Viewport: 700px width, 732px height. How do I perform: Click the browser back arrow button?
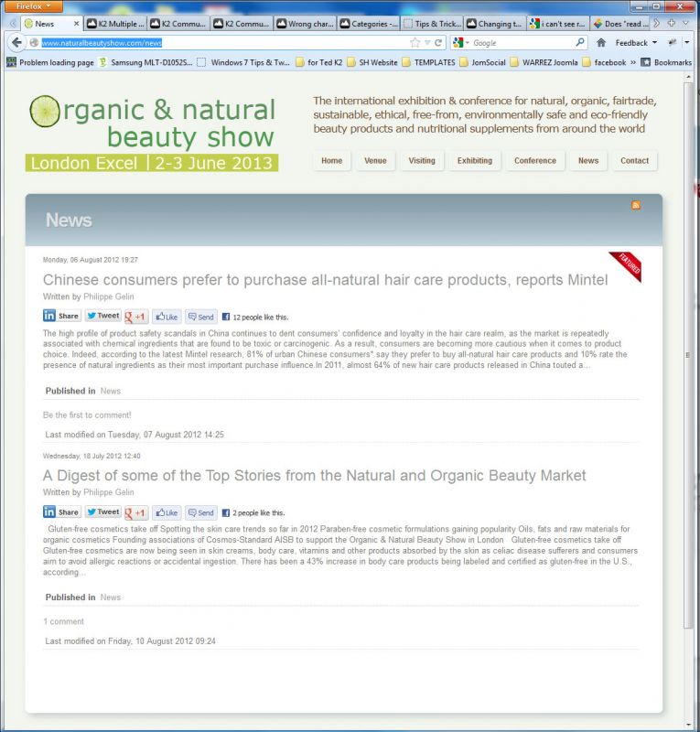(16, 43)
